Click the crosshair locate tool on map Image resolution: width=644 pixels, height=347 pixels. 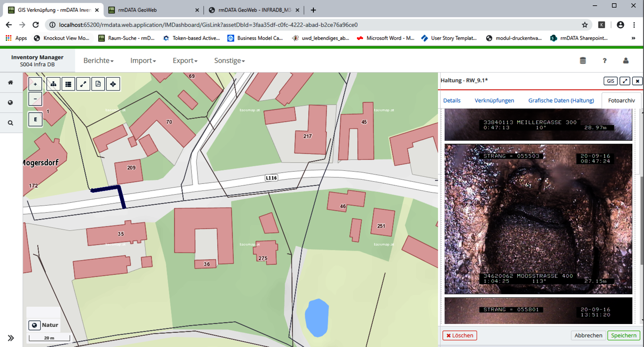113,84
